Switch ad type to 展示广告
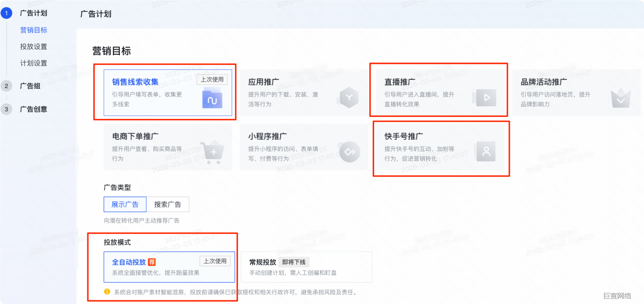 (125, 204)
